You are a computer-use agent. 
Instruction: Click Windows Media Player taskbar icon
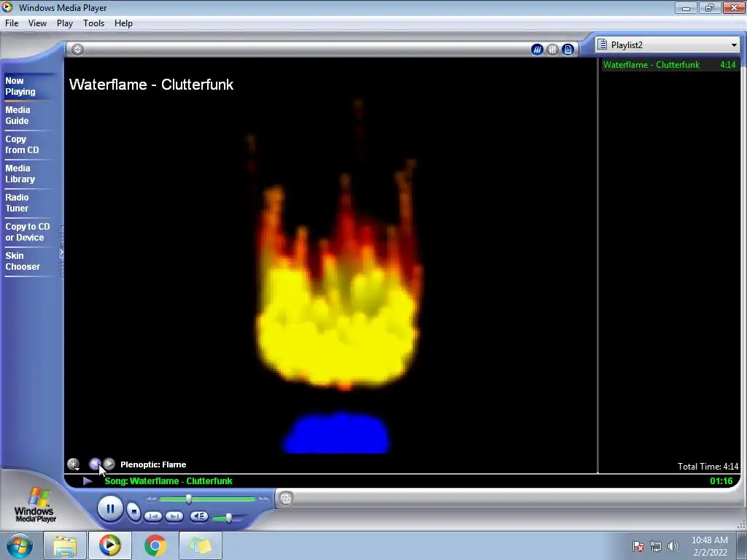(x=109, y=545)
